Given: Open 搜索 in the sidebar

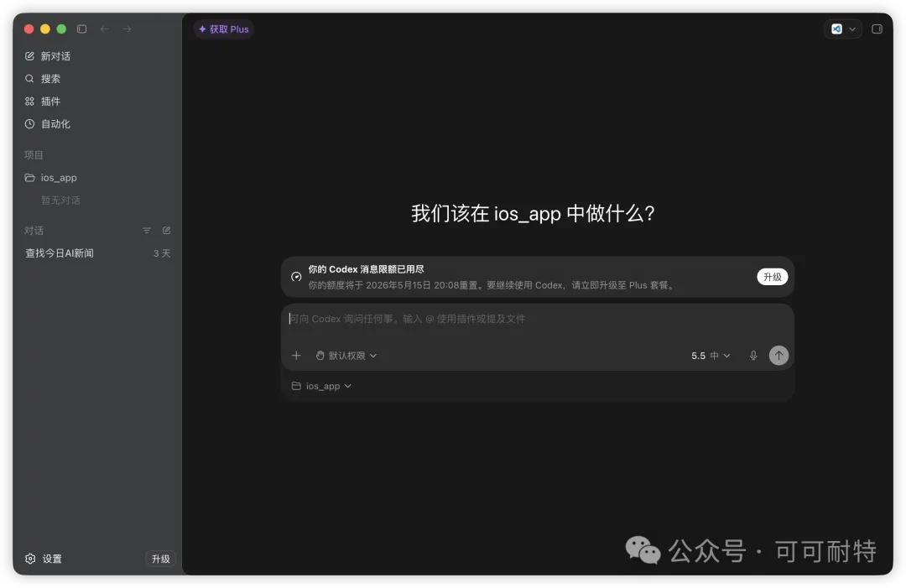Looking at the screenshot, I should pos(42,79).
